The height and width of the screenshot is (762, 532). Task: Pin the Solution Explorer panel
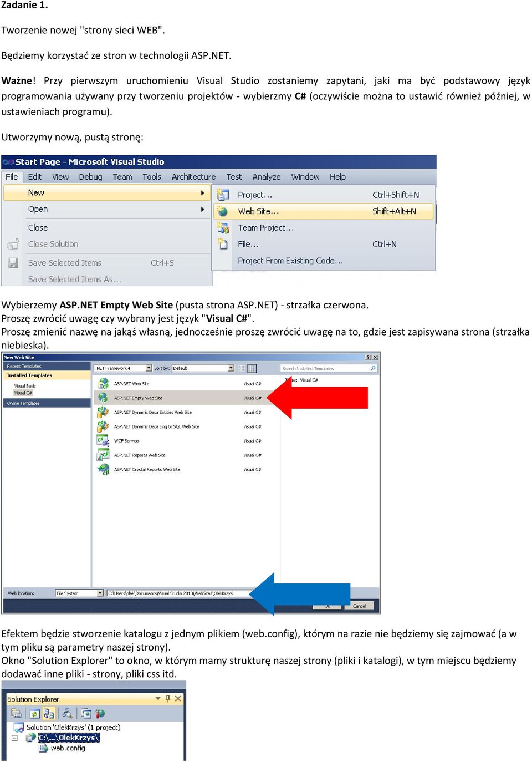coord(168,699)
